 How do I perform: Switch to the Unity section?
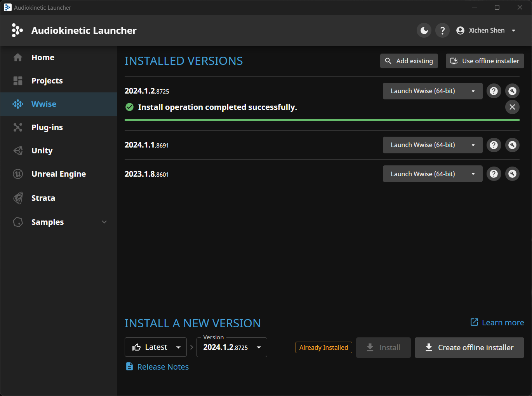click(x=58, y=151)
